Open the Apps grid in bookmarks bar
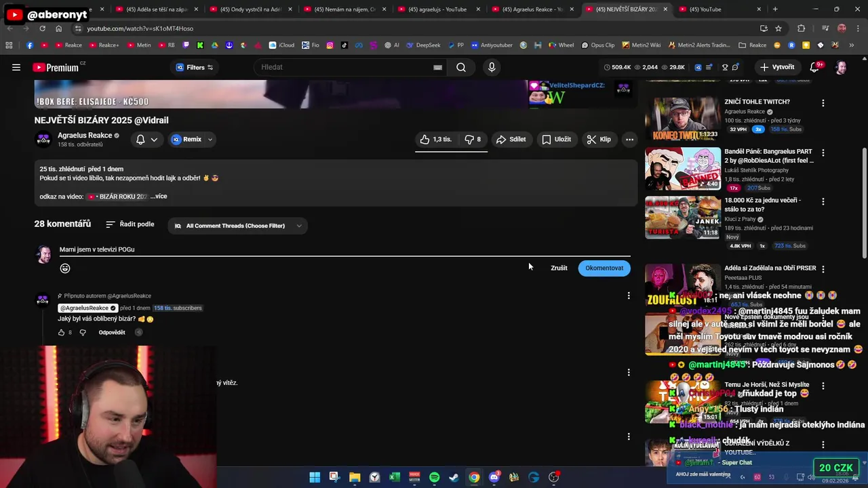 point(9,45)
